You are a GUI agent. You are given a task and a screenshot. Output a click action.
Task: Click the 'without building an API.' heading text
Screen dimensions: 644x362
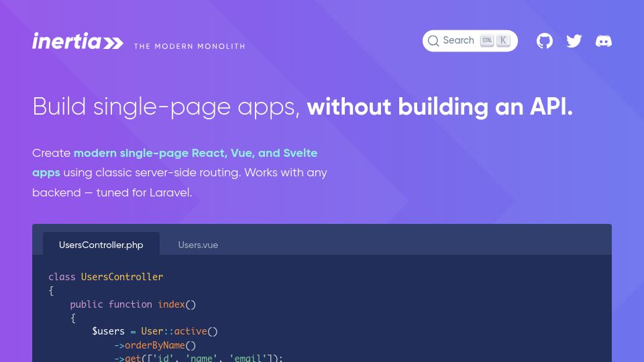click(439, 107)
